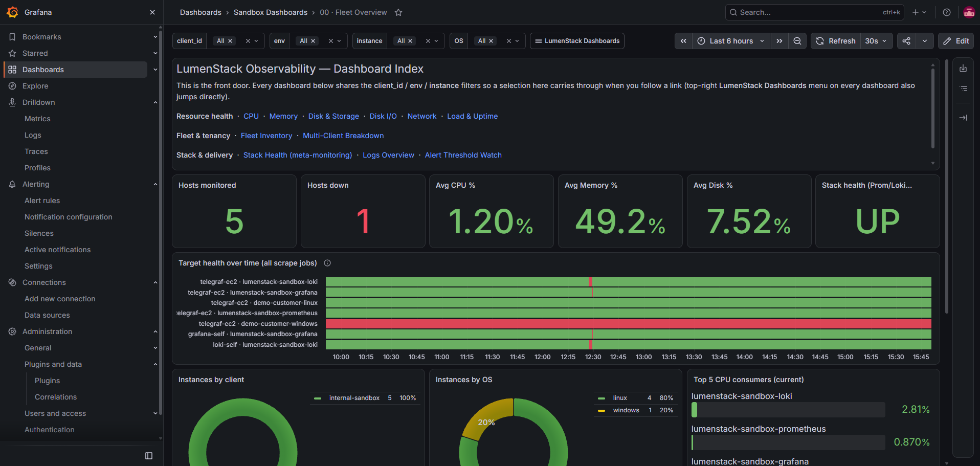Open the instance variable dropdown
Screen dimensions: 980x466
436,41
